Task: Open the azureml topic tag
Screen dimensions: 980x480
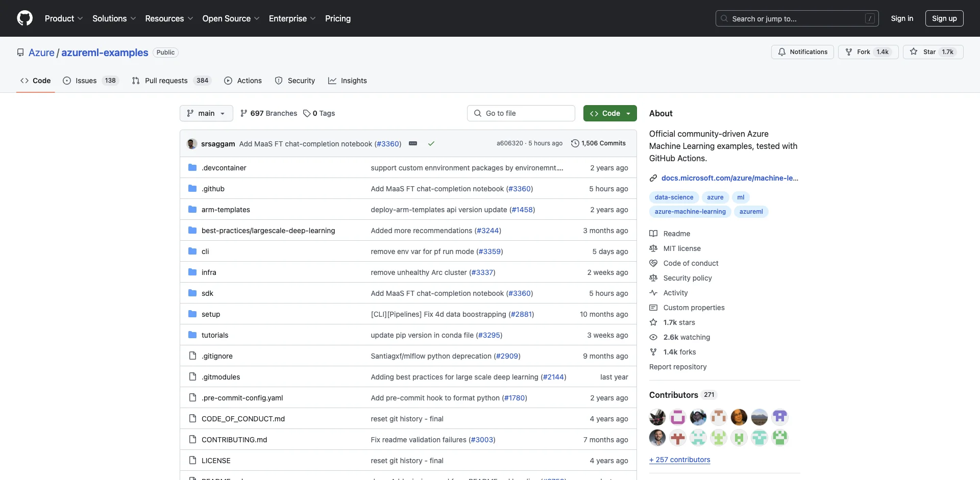Action: pos(751,212)
